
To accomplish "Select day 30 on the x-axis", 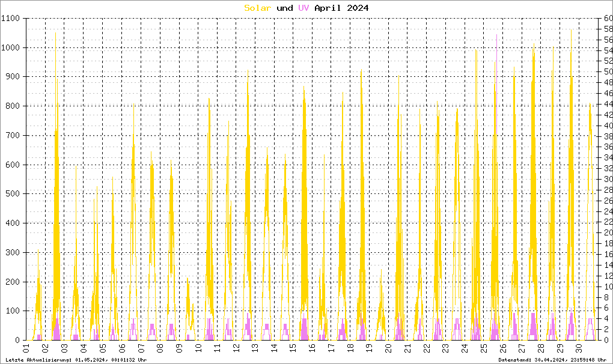I will pyautogui.click(x=579, y=348).
